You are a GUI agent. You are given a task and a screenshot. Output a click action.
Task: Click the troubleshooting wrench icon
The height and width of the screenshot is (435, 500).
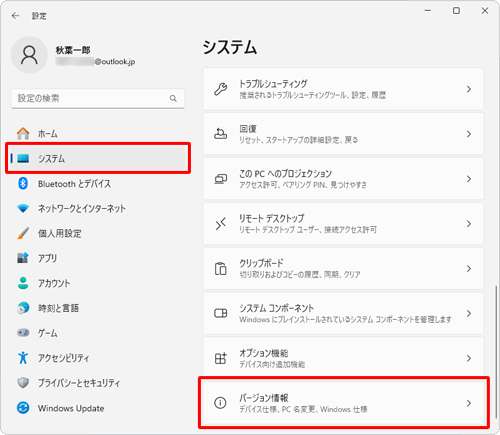click(x=220, y=89)
